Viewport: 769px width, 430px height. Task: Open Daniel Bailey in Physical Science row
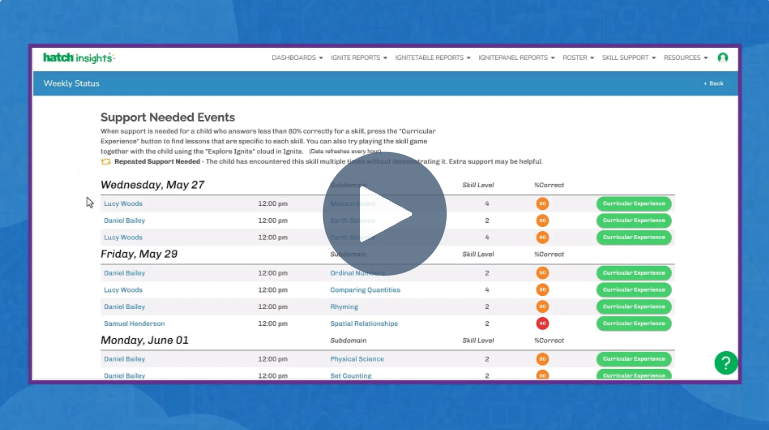tap(125, 359)
